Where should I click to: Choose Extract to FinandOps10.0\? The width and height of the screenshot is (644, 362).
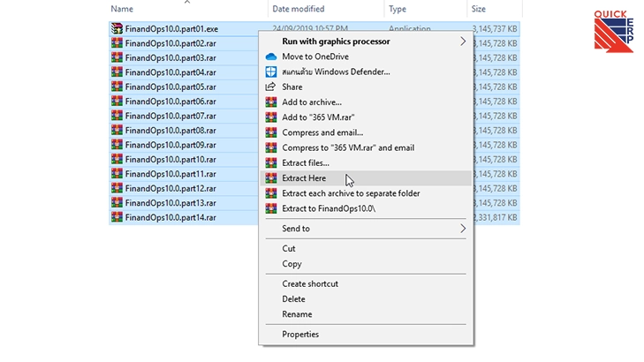coord(366,208)
